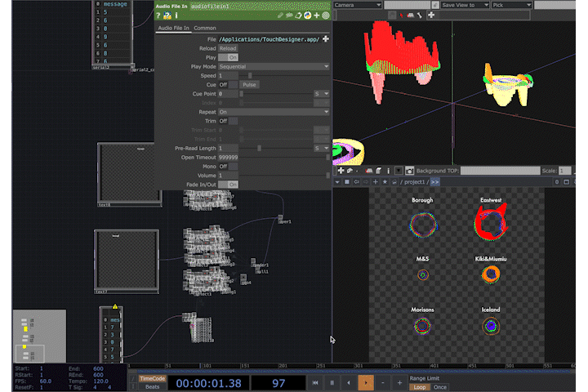Jump to the timeline start
This screenshot has height=392, width=588.
coord(315,382)
